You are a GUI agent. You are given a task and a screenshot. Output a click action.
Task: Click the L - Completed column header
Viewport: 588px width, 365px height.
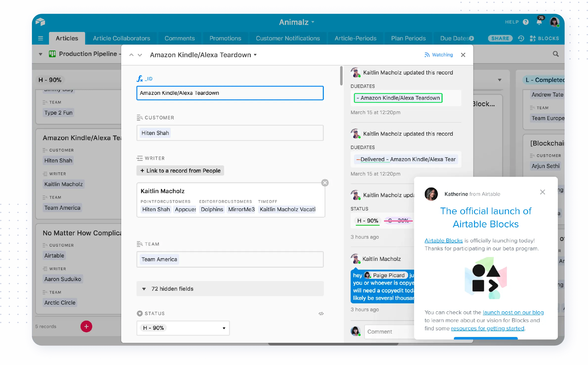[543, 80]
